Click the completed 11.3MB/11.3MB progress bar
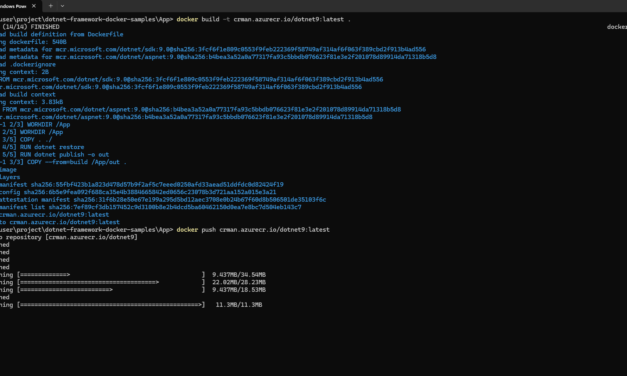Image resolution: width=627 pixels, height=376 pixels. click(x=111, y=305)
